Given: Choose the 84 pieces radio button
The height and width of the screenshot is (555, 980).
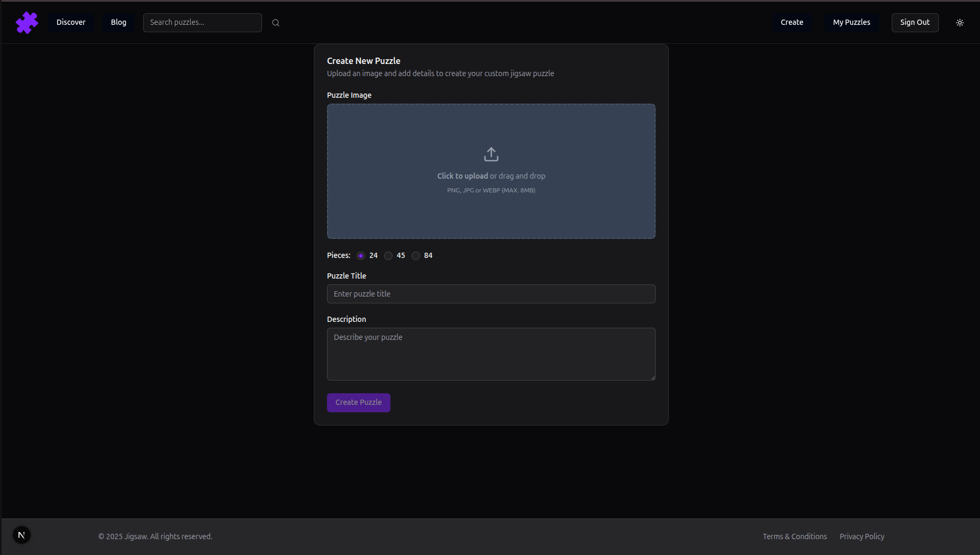Looking at the screenshot, I should [416, 256].
